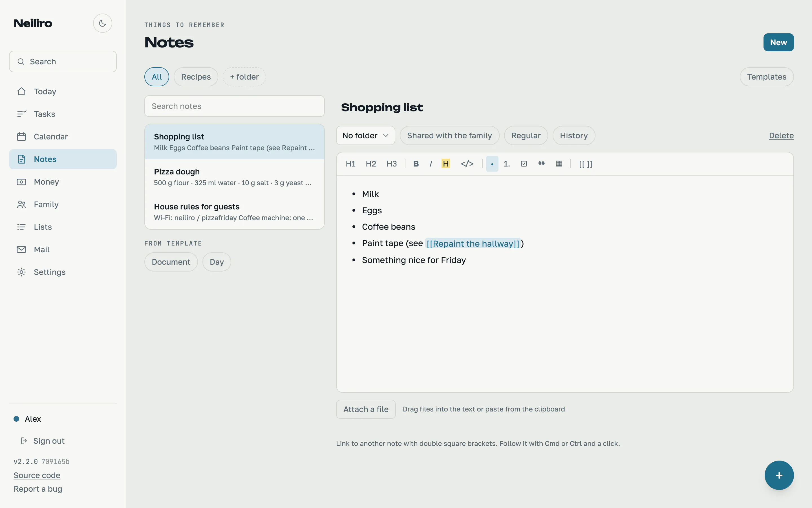
Task: Open the Pizza dough note
Action: point(234,177)
